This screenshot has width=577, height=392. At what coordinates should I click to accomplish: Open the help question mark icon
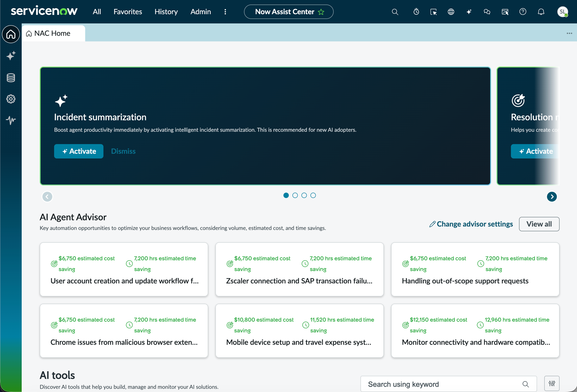523,12
